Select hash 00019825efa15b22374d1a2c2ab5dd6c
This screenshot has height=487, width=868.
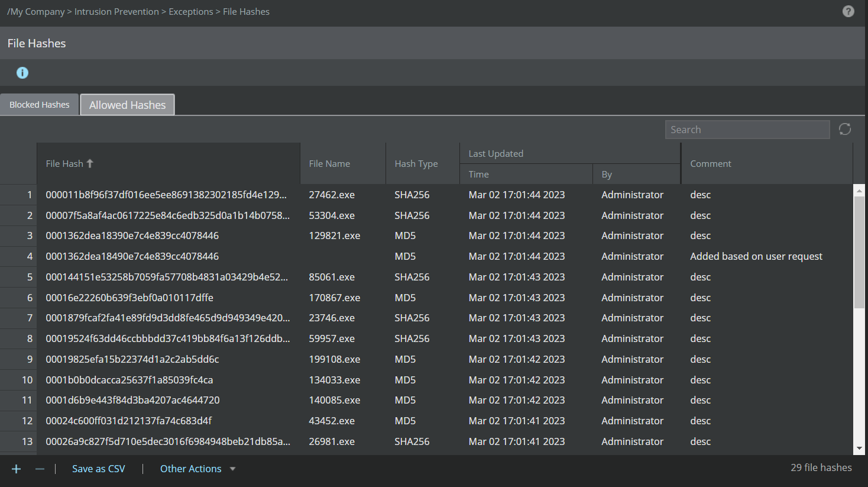[x=132, y=359]
